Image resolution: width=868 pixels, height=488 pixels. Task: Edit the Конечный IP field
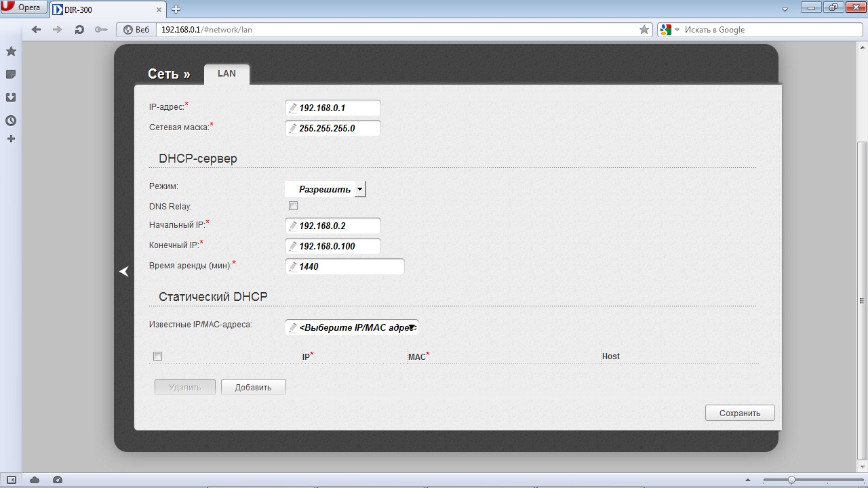tap(333, 246)
